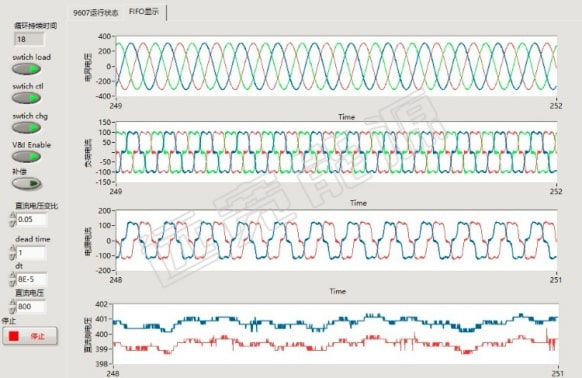Switch to the 9607运行状态 tab
The height and width of the screenshot is (378, 582).
click(x=95, y=12)
